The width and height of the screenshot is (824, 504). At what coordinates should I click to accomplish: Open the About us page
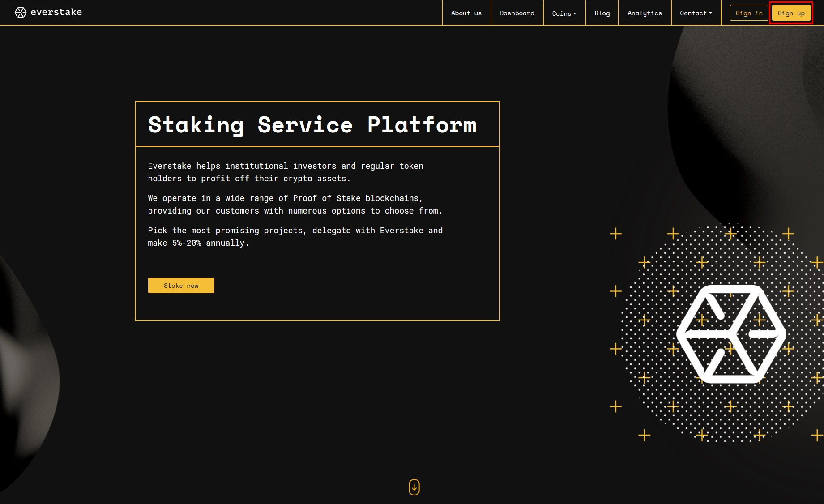(466, 13)
